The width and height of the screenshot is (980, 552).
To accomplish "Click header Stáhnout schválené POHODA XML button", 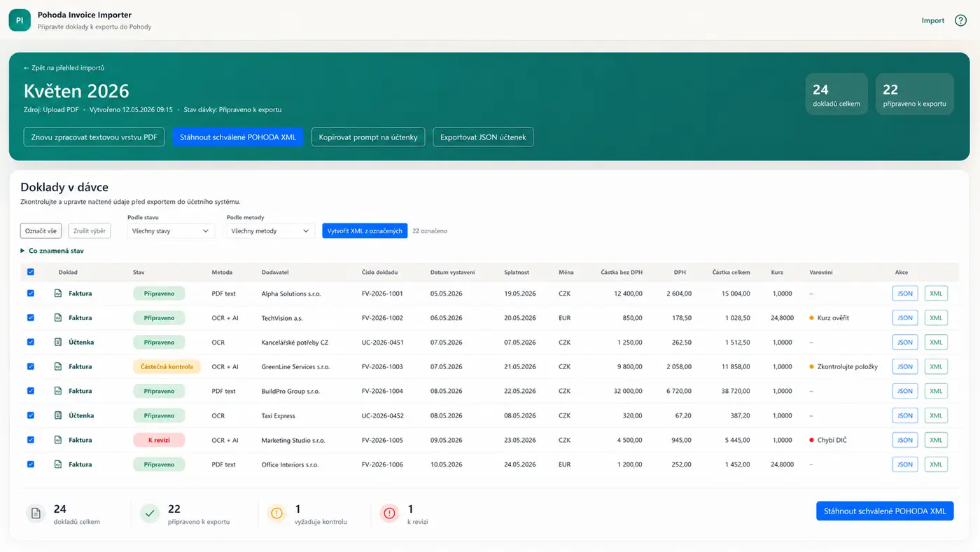I will 238,137.
